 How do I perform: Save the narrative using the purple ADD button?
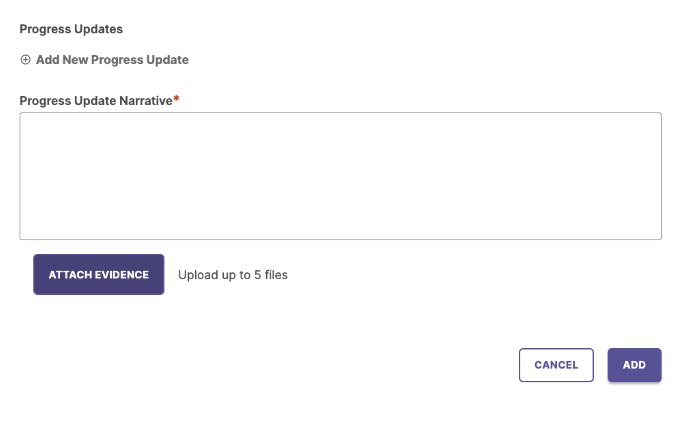coord(635,365)
